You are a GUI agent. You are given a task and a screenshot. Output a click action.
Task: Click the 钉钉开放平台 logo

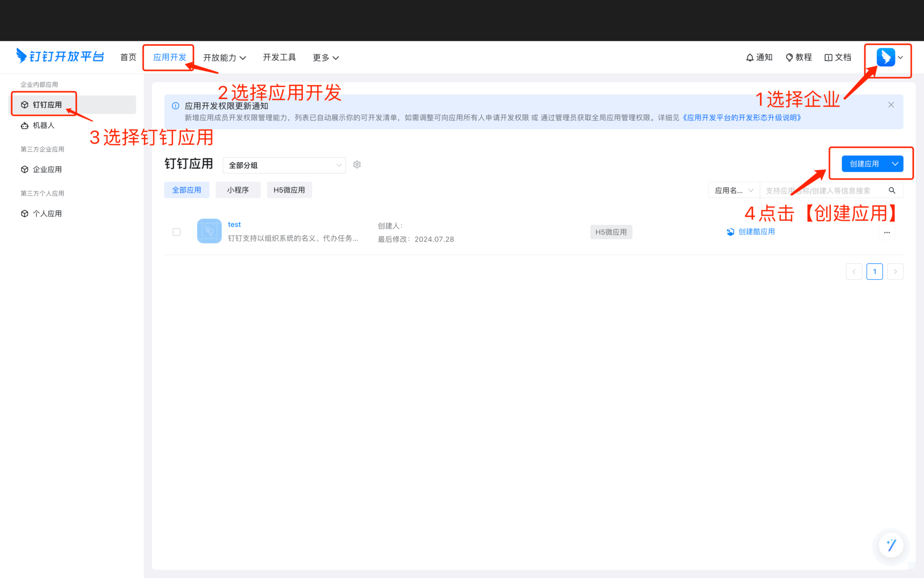(x=60, y=56)
